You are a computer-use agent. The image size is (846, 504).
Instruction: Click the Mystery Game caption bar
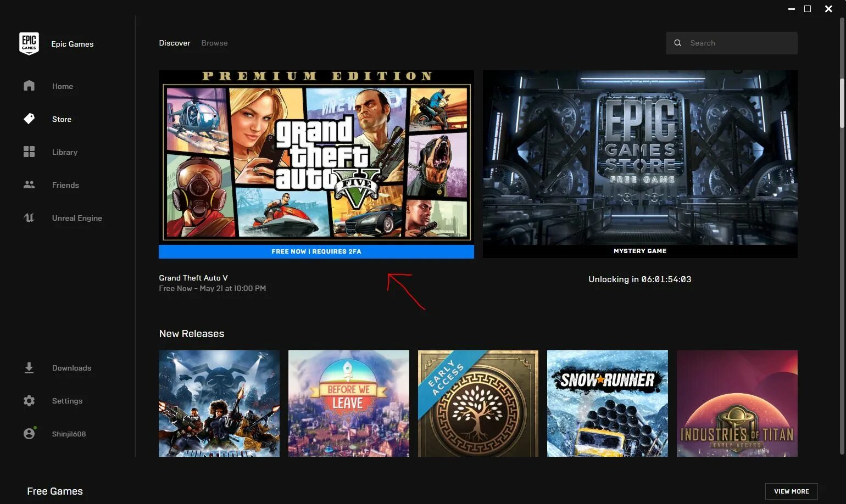pyautogui.click(x=640, y=251)
